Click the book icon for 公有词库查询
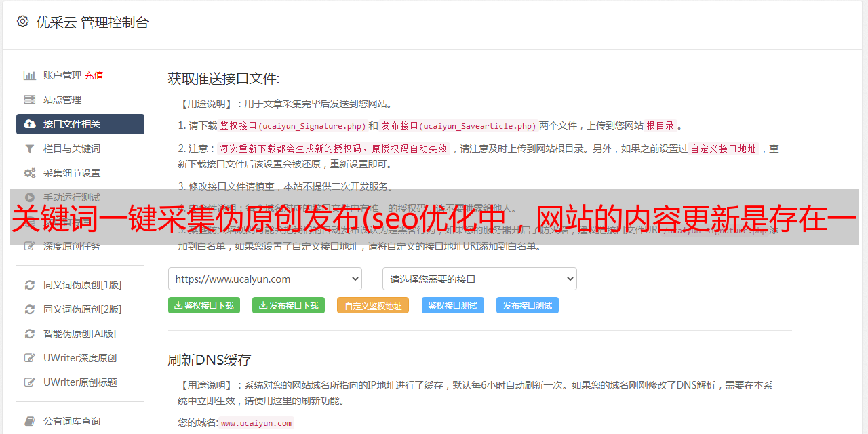This screenshot has width=868, height=434. coord(30,421)
